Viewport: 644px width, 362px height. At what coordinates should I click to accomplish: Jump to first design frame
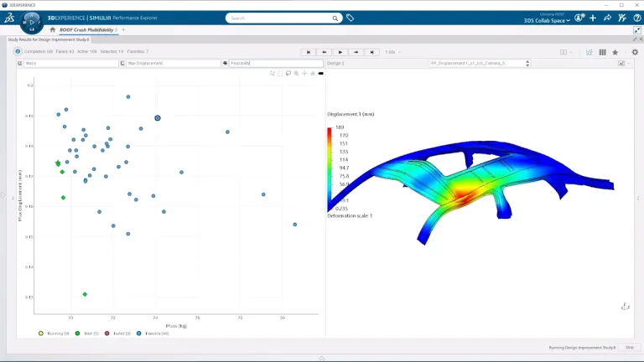coord(309,52)
